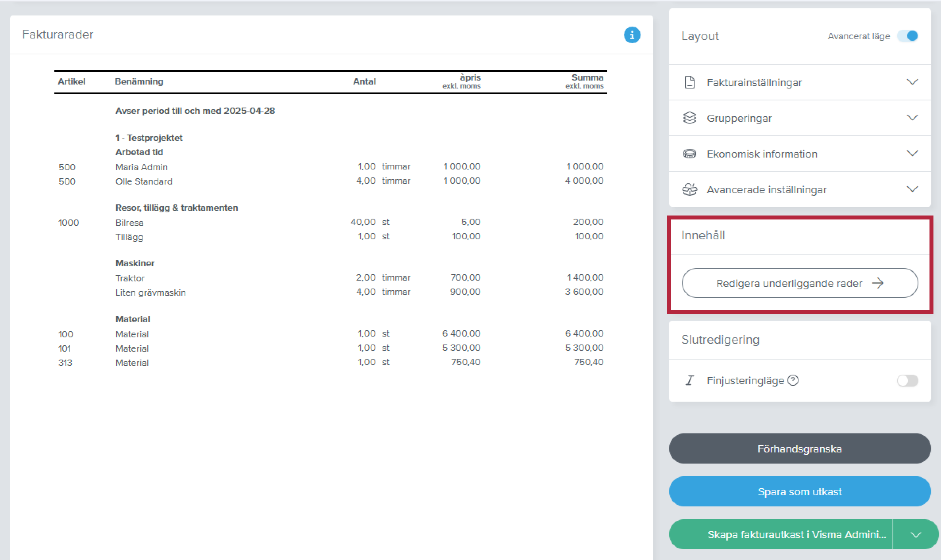
Task: Click article number 1000
Action: click(69, 222)
